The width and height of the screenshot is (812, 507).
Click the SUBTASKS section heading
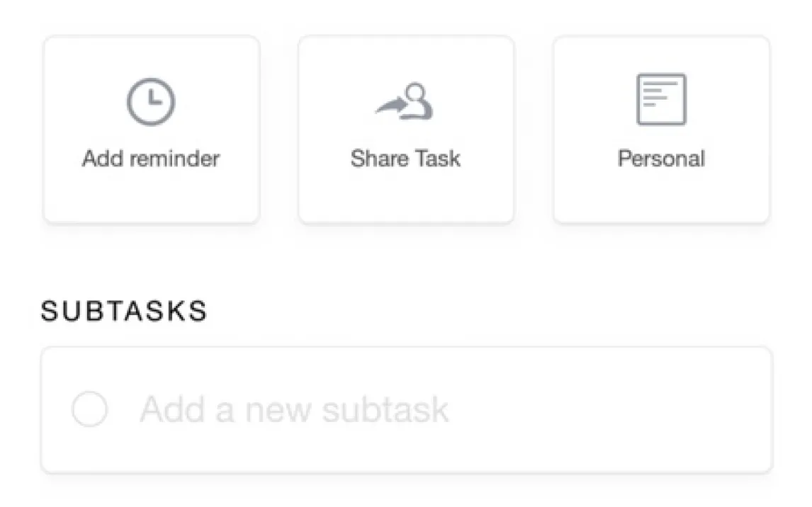tap(124, 311)
